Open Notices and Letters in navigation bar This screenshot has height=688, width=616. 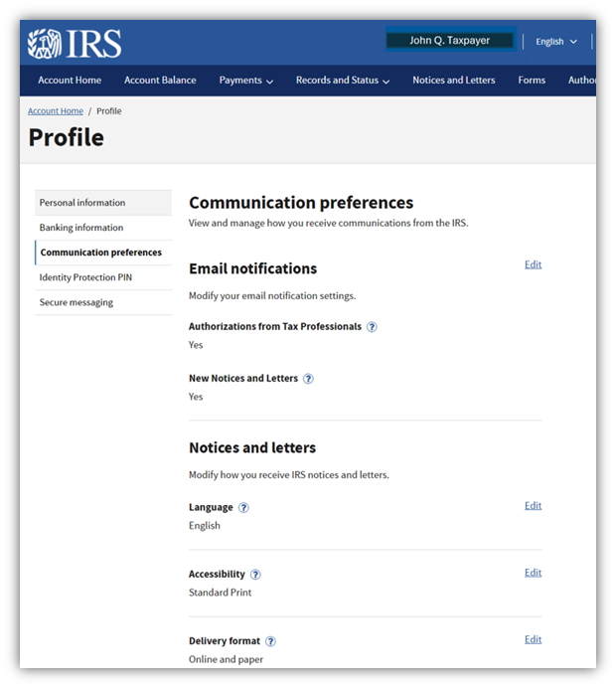point(454,81)
